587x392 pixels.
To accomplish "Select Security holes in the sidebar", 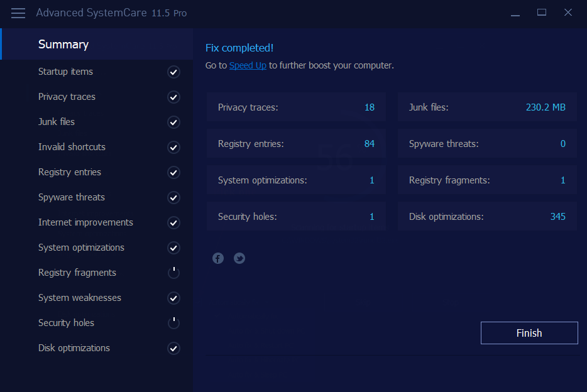I will [66, 323].
